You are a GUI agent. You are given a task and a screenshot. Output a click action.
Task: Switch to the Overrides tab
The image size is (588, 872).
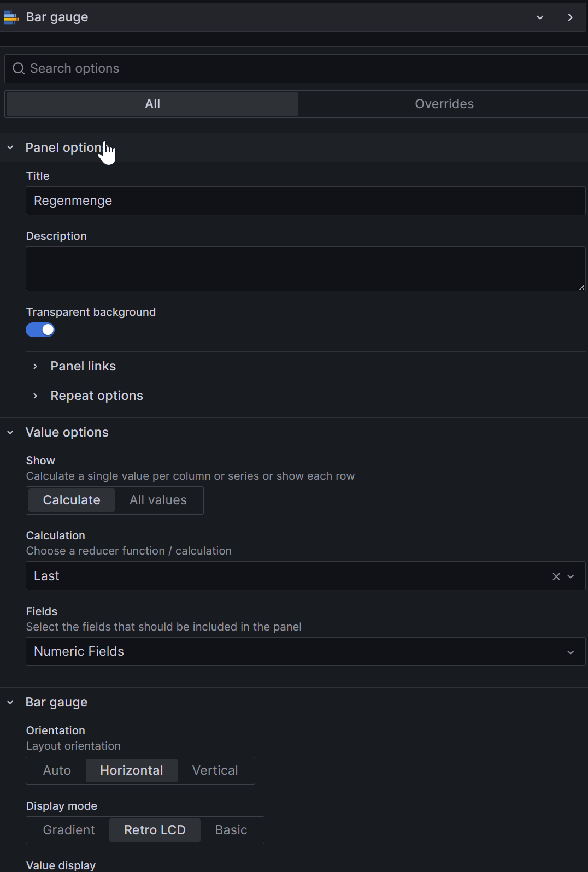point(444,104)
